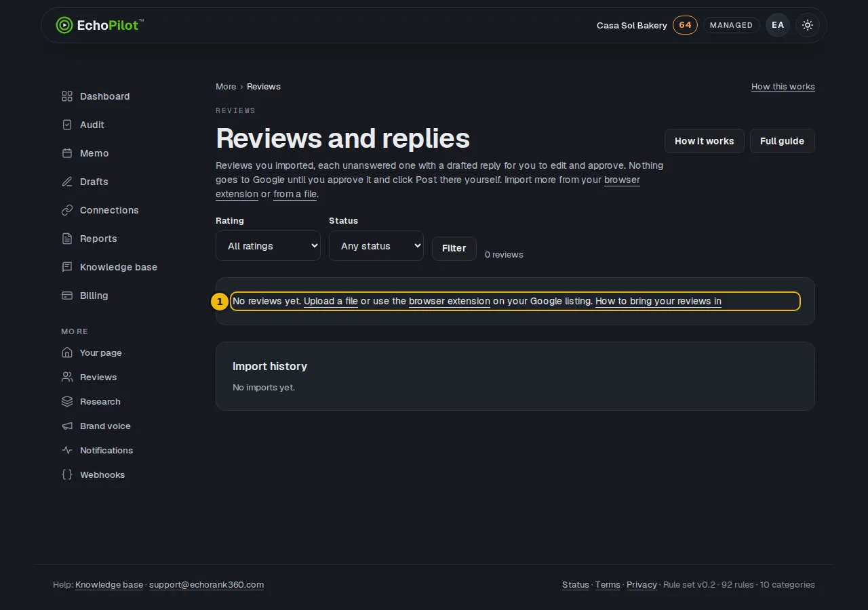Image resolution: width=868 pixels, height=610 pixels.
Task: Click the Memo calendar icon
Action: coord(67,153)
